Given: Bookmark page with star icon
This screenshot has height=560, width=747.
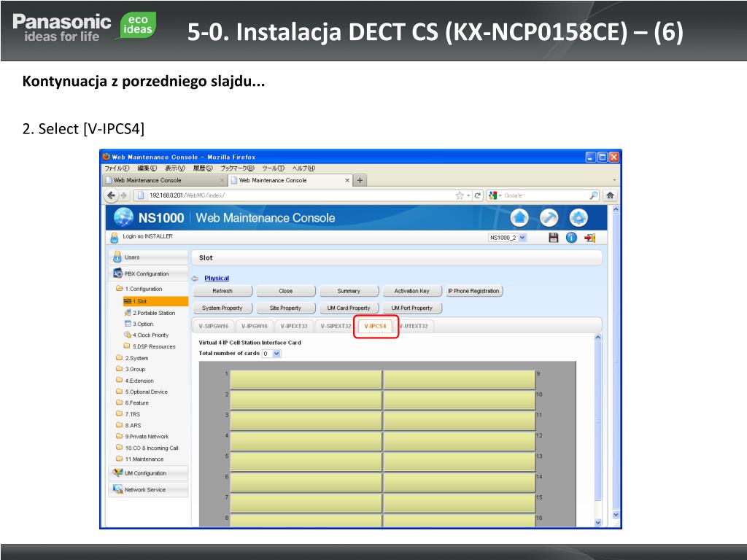Looking at the screenshot, I should tap(460, 195).
